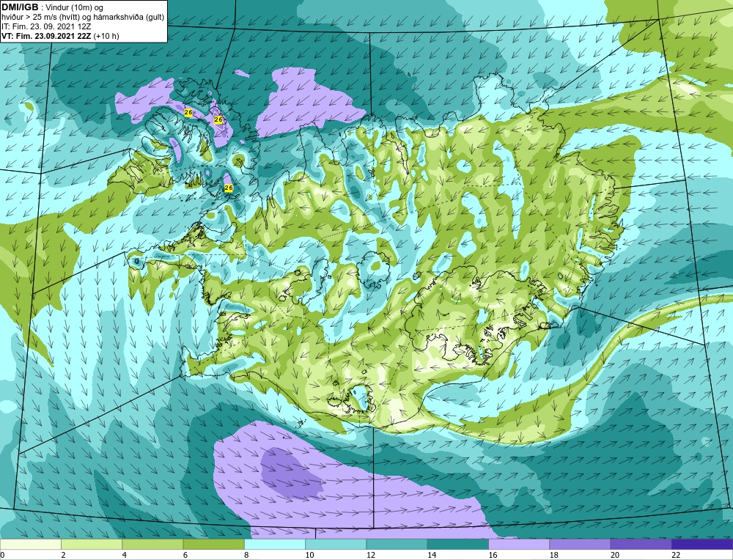The width and height of the screenshot is (733, 560).
Task: Click the pale cream 0–2 m/s legend swatch
Action: pyautogui.click(x=31, y=544)
